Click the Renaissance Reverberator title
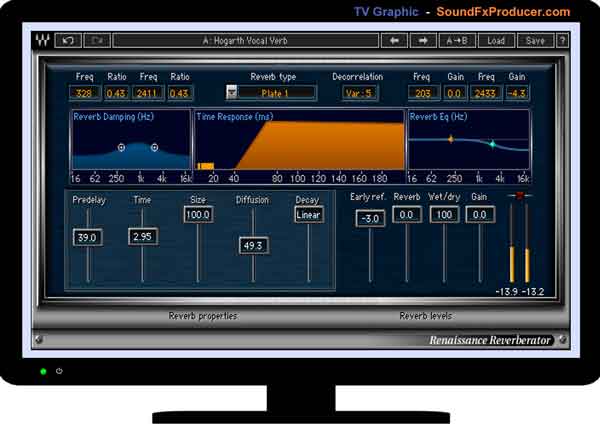The width and height of the screenshot is (600, 424). 490,340
